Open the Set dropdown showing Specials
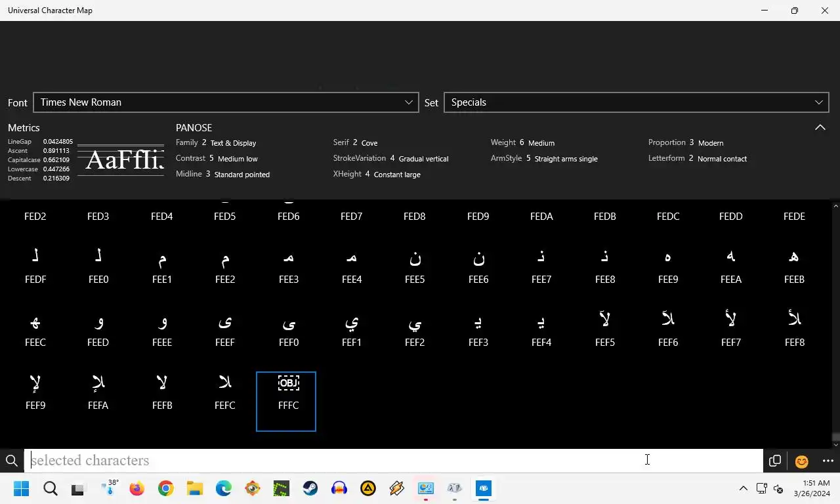 pos(637,102)
